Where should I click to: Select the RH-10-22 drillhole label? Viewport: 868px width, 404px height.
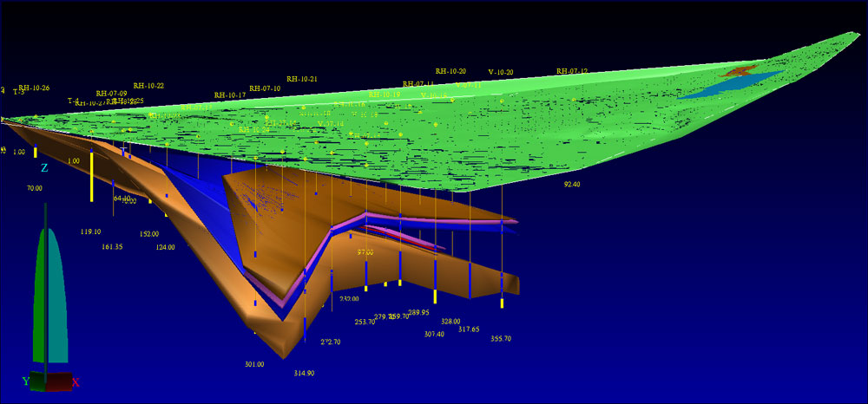click(x=148, y=86)
